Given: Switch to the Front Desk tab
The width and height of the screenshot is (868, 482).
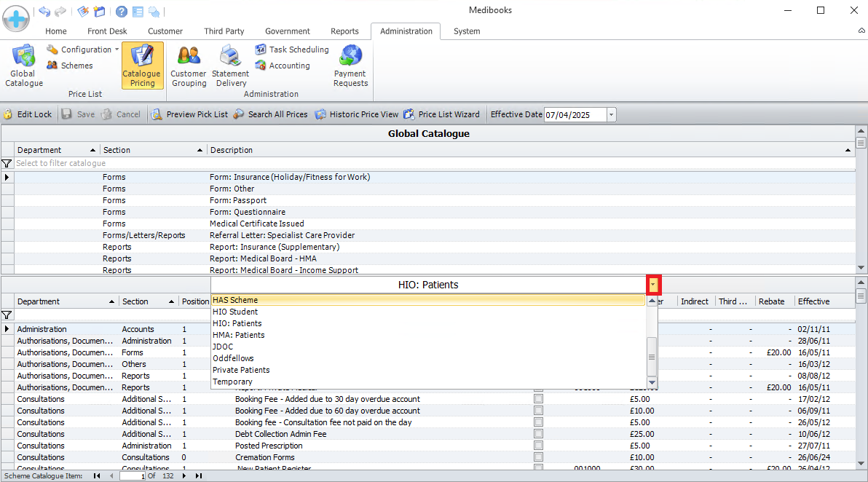Looking at the screenshot, I should click(107, 31).
